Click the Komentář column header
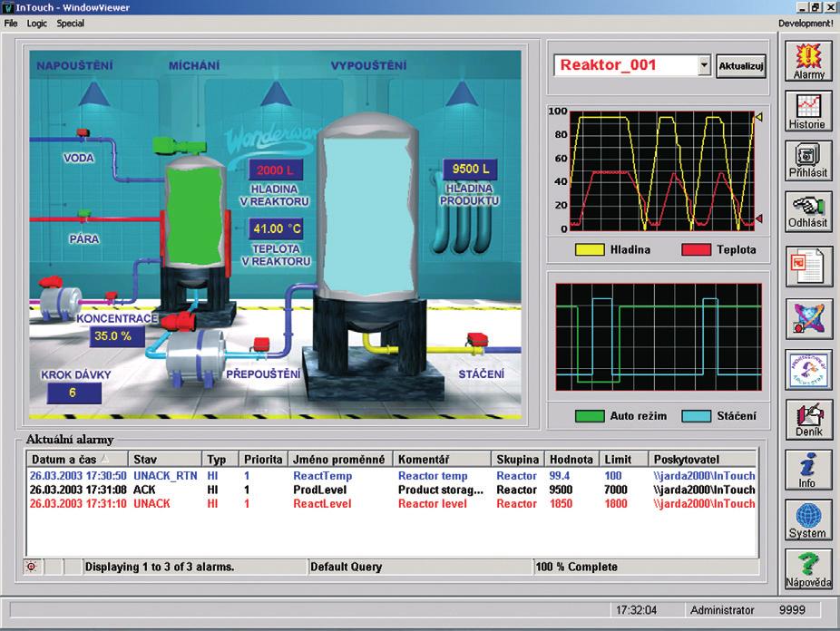Image resolution: width=840 pixels, height=631 pixels. [x=442, y=460]
